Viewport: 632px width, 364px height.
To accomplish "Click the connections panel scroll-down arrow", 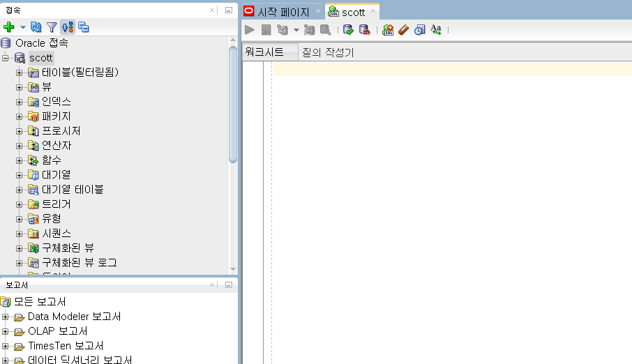I will [x=232, y=269].
